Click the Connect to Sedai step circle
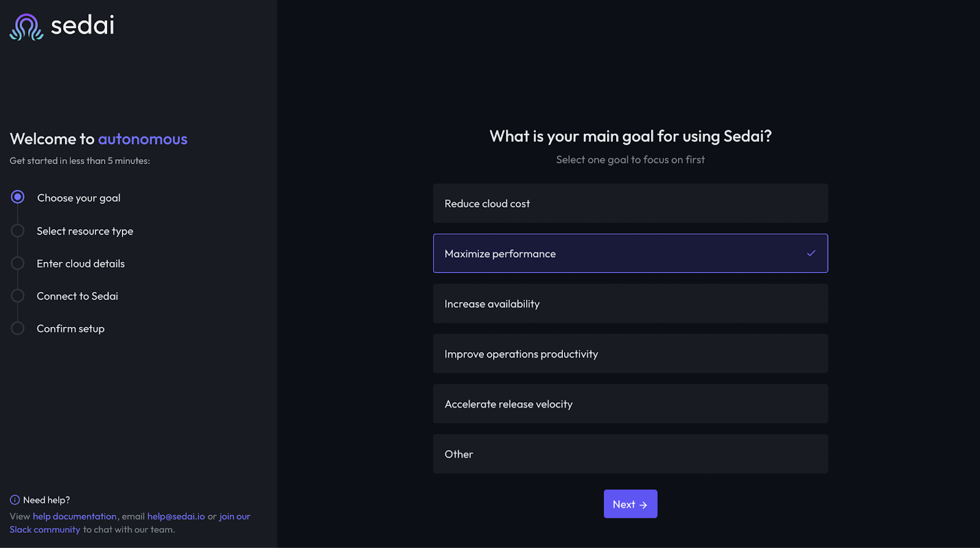The image size is (980, 548). coord(18,296)
